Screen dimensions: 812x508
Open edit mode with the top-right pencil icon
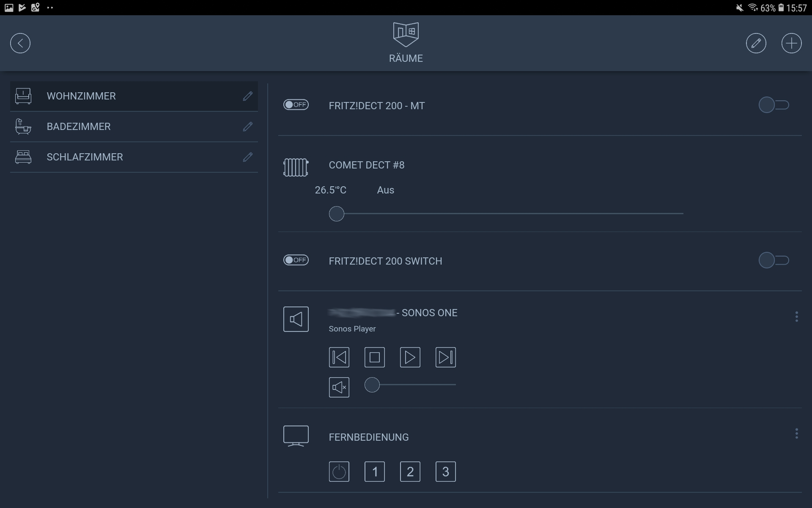click(x=756, y=43)
